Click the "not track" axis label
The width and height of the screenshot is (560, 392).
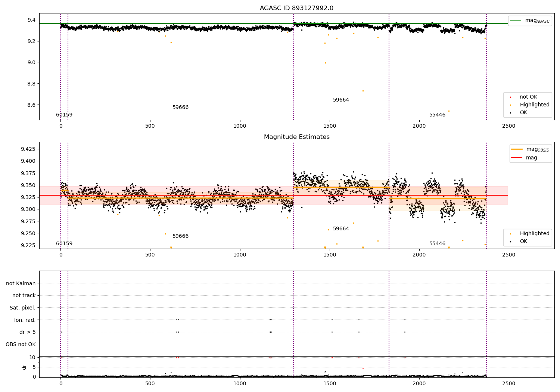tap(24, 296)
